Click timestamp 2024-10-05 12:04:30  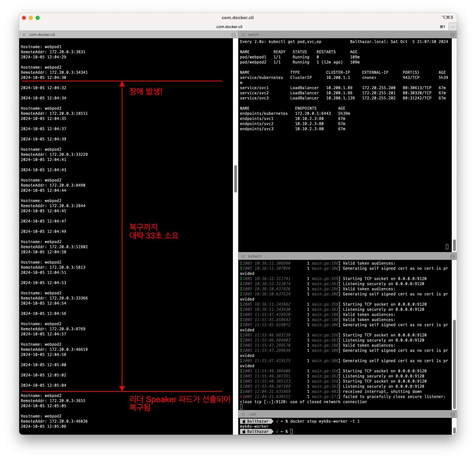43,78
